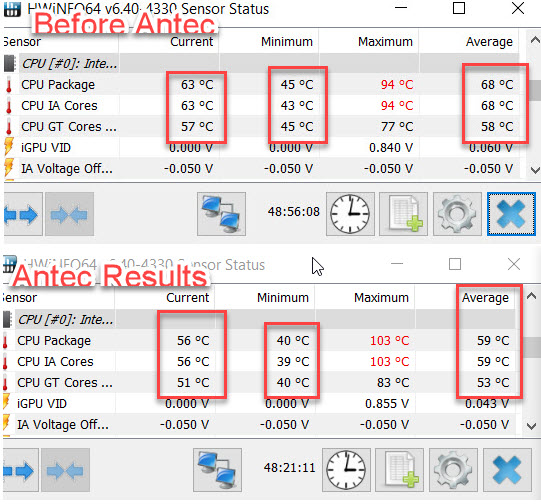
Task: Click thermometer icon beside CPU Package, top window
Action: (9, 85)
